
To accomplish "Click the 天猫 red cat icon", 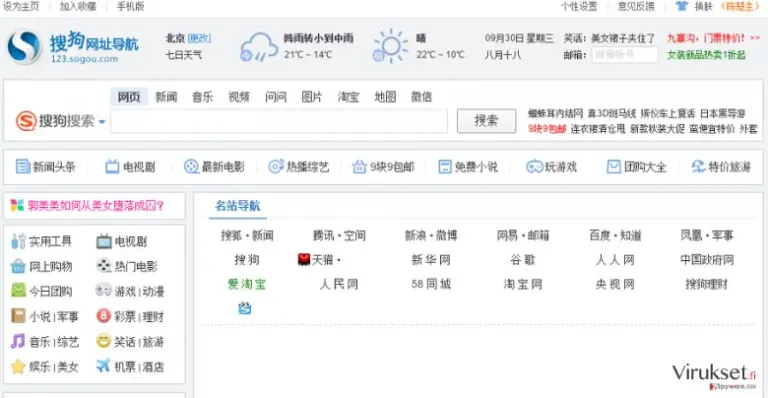I will [304, 259].
